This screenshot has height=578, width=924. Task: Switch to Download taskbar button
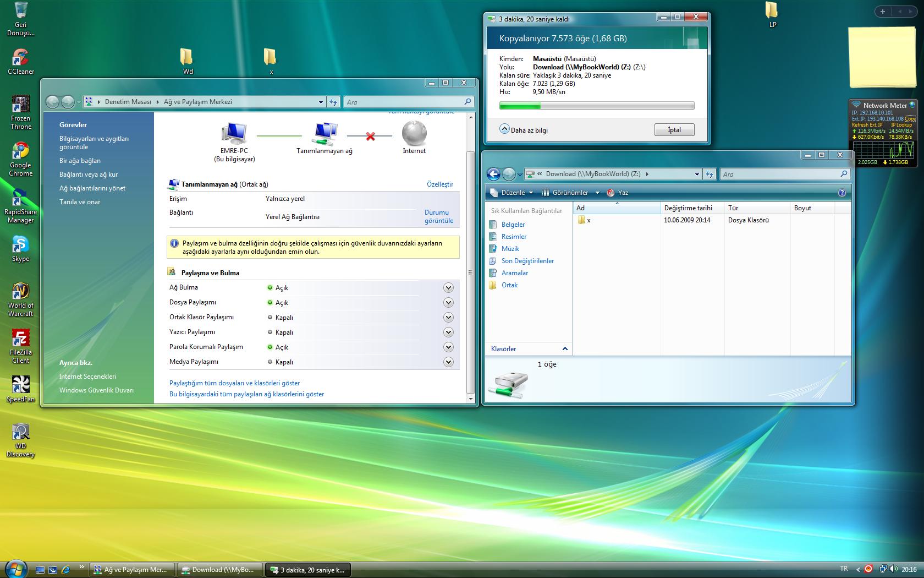tap(220, 570)
